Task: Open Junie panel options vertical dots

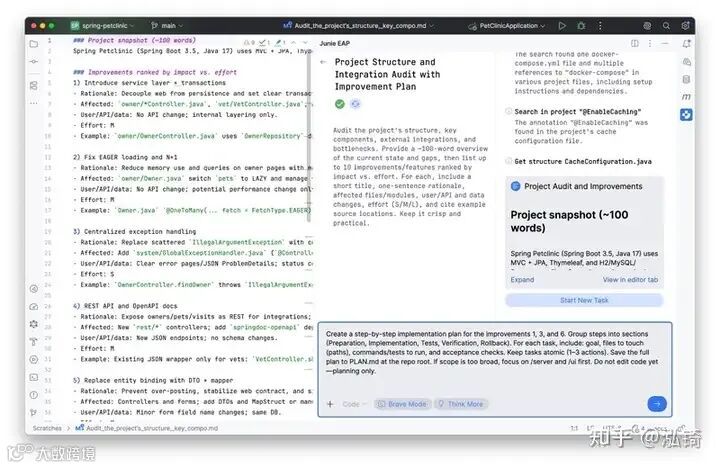Action: tap(650, 43)
